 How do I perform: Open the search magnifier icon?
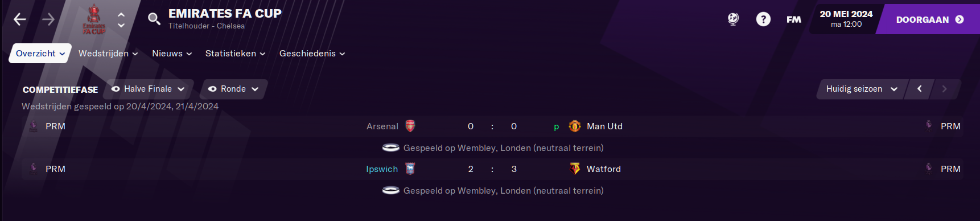point(154,19)
